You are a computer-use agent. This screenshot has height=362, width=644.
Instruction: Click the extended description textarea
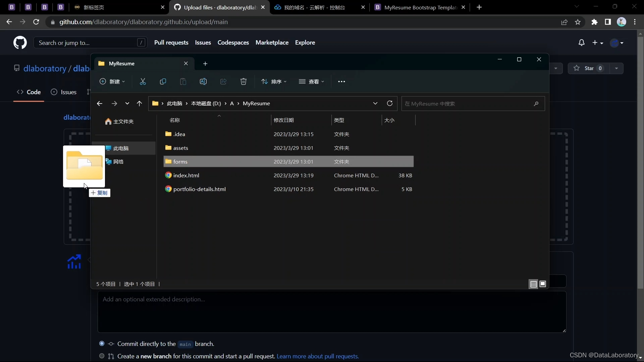332,312
